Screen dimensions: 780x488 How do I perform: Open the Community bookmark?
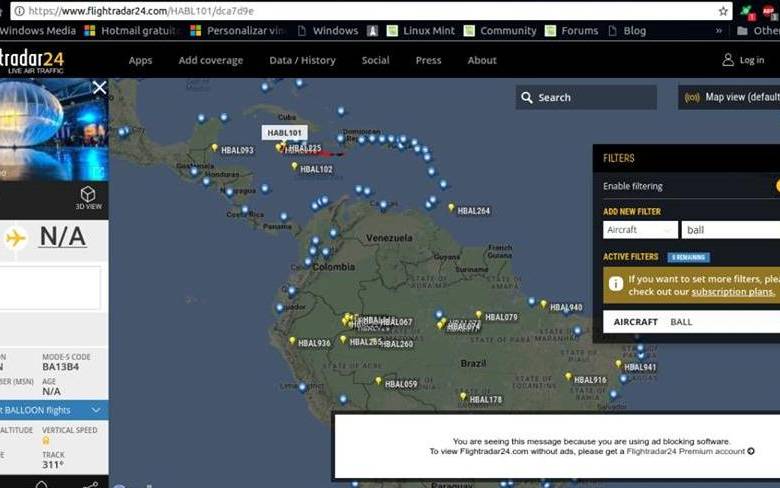[500, 31]
